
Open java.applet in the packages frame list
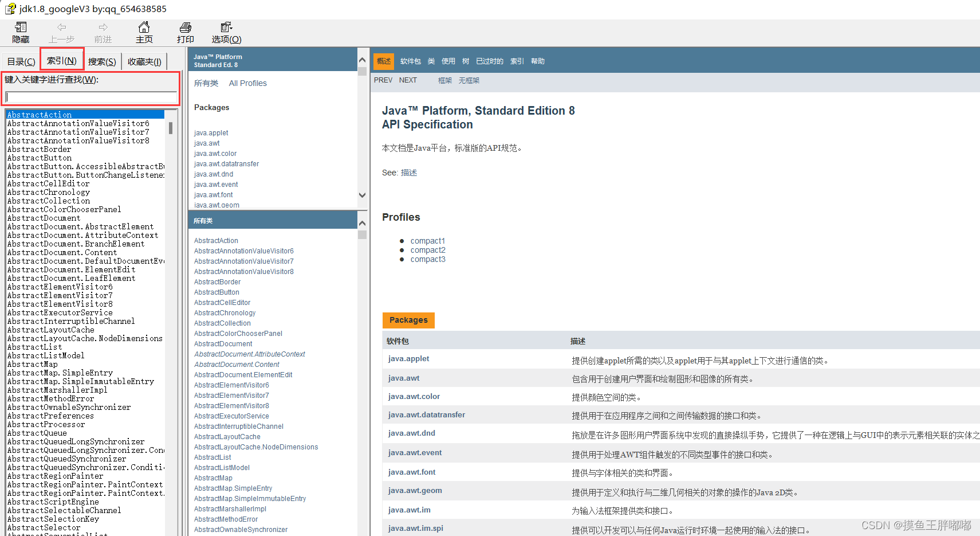pos(211,133)
